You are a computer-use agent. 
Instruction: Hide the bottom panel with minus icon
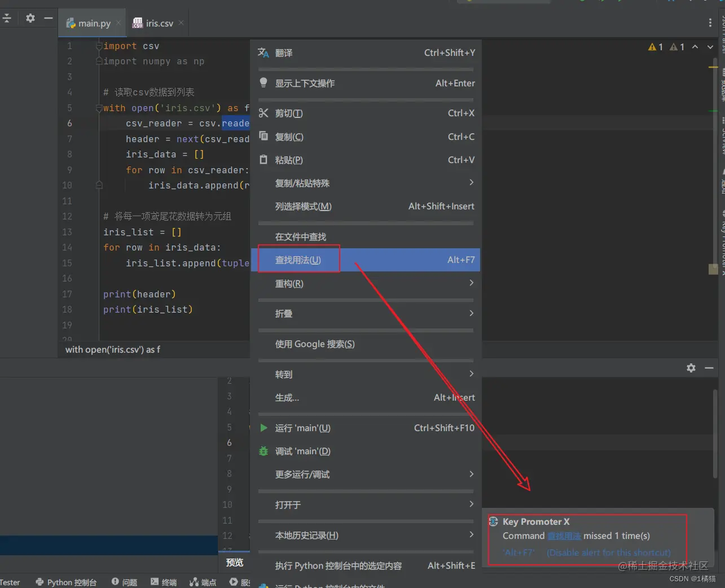pos(709,368)
